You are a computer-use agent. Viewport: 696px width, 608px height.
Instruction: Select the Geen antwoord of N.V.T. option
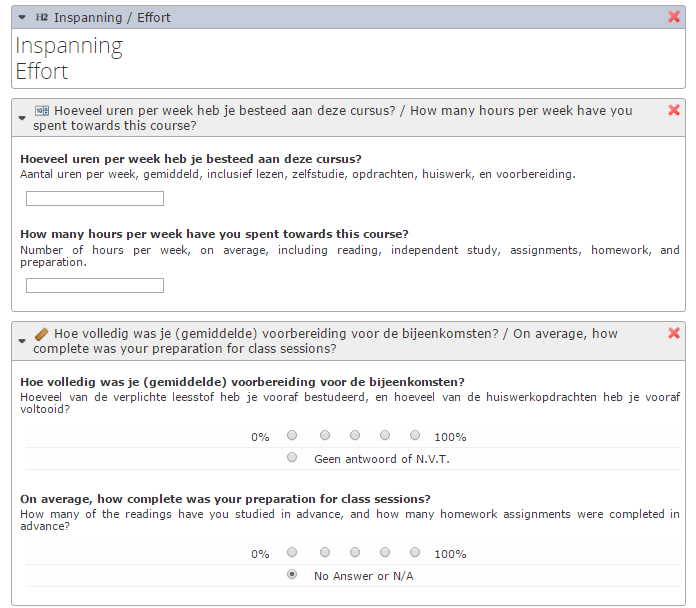pos(292,457)
